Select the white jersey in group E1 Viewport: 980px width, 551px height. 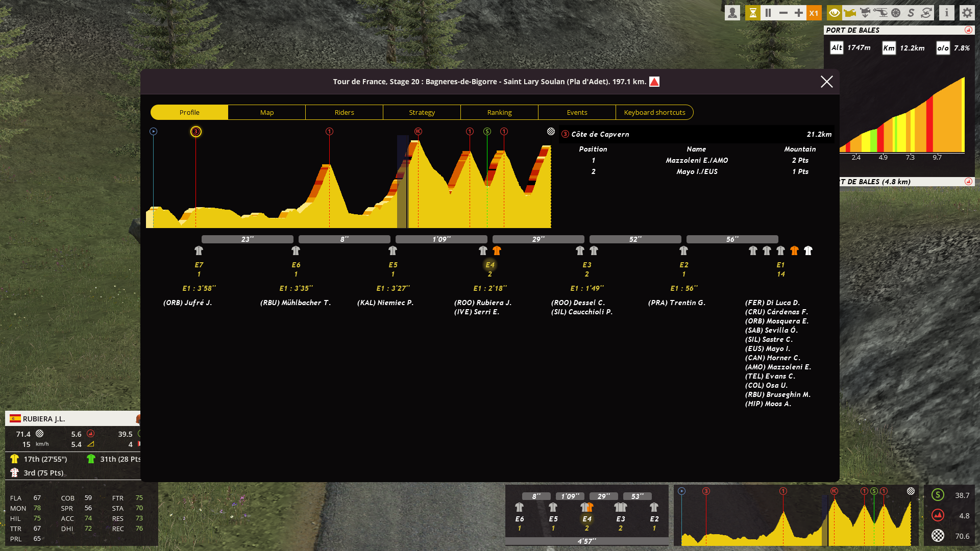808,251
